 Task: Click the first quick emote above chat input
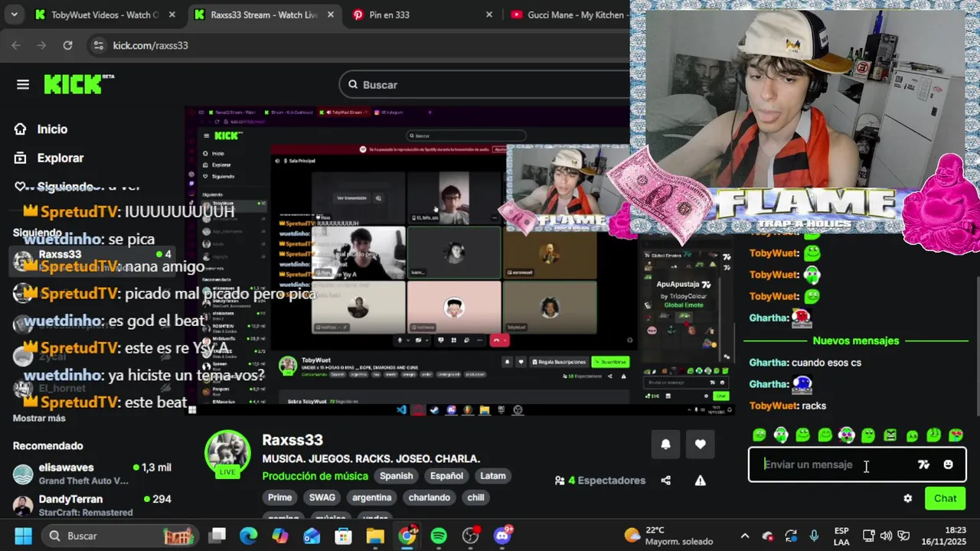pyautogui.click(x=759, y=435)
